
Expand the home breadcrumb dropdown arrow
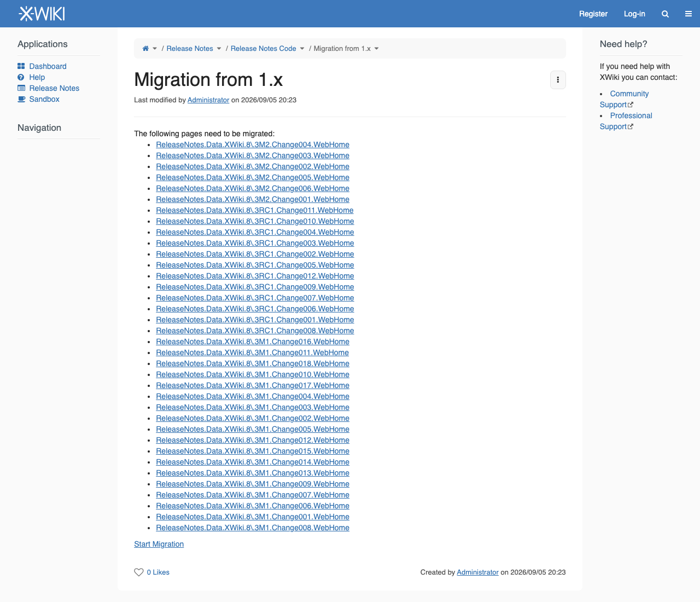click(x=155, y=49)
